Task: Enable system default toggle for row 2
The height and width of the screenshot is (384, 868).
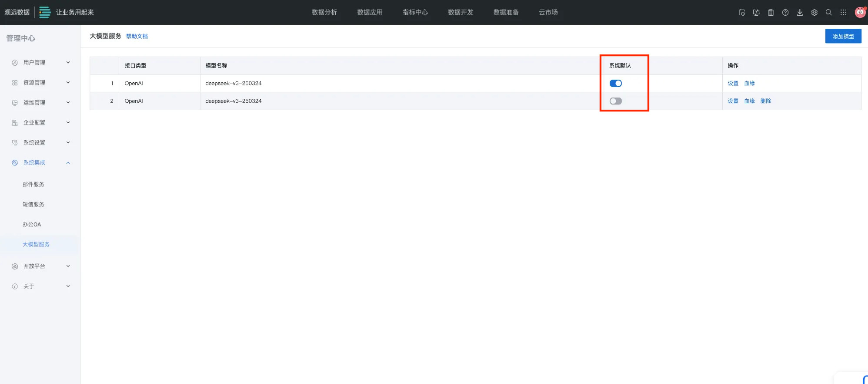Action: (x=615, y=101)
